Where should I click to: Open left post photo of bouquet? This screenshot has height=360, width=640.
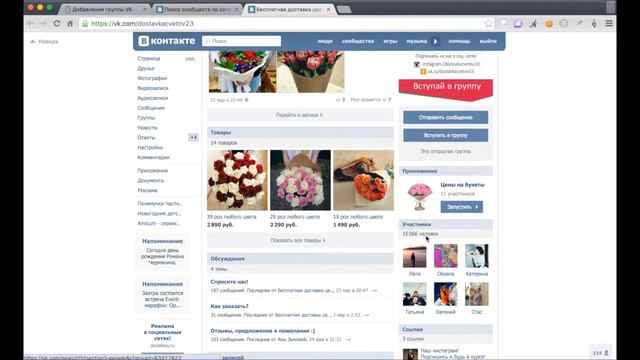(x=242, y=71)
